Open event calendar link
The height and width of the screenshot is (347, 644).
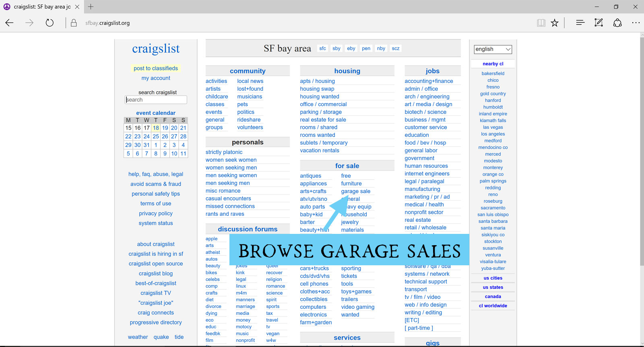pyautogui.click(x=156, y=113)
